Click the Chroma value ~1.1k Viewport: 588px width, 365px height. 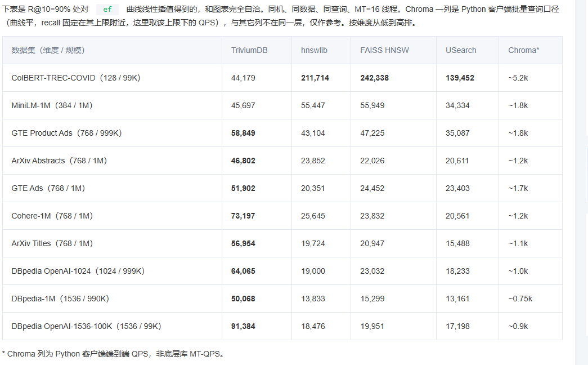coord(518,243)
